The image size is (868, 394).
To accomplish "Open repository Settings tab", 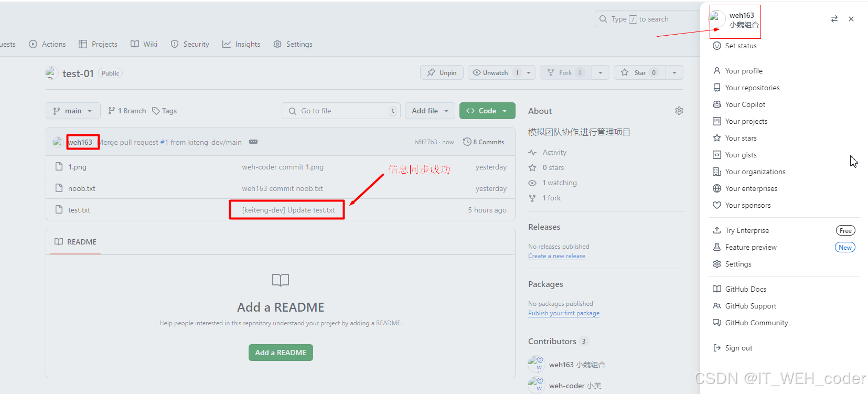I will tap(293, 44).
